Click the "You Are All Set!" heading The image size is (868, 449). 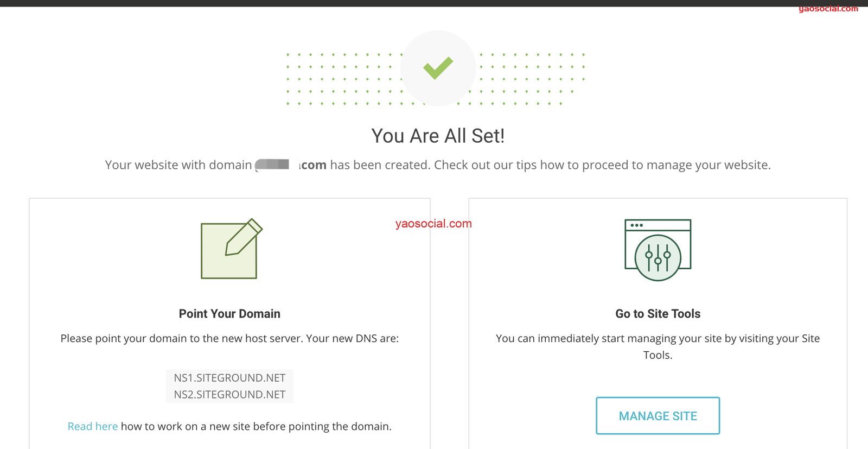[x=438, y=136]
